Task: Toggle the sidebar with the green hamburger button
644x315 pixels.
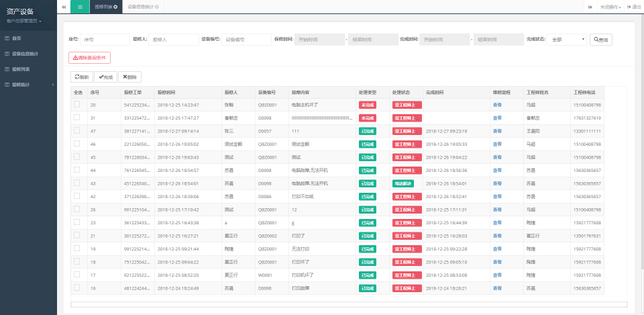Action: point(80,7)
